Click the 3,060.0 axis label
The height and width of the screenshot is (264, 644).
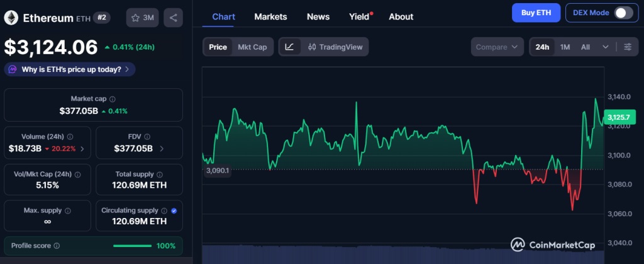coord(619,214)
